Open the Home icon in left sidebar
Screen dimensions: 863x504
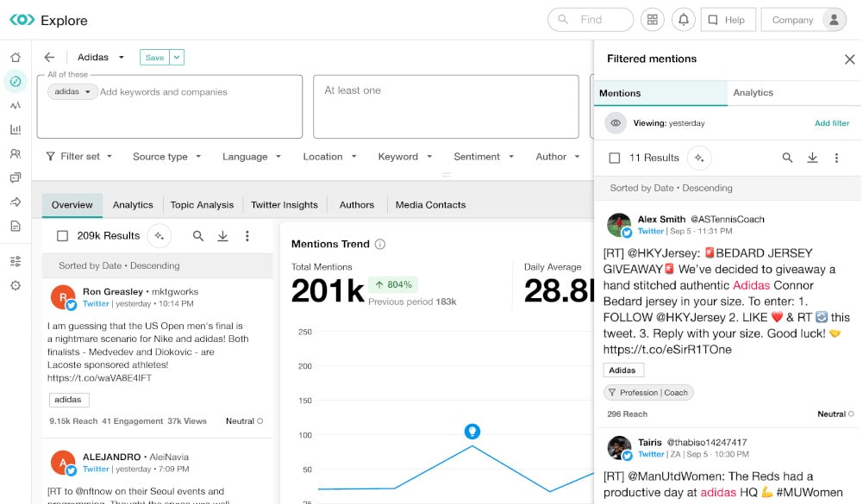(16, 57)
